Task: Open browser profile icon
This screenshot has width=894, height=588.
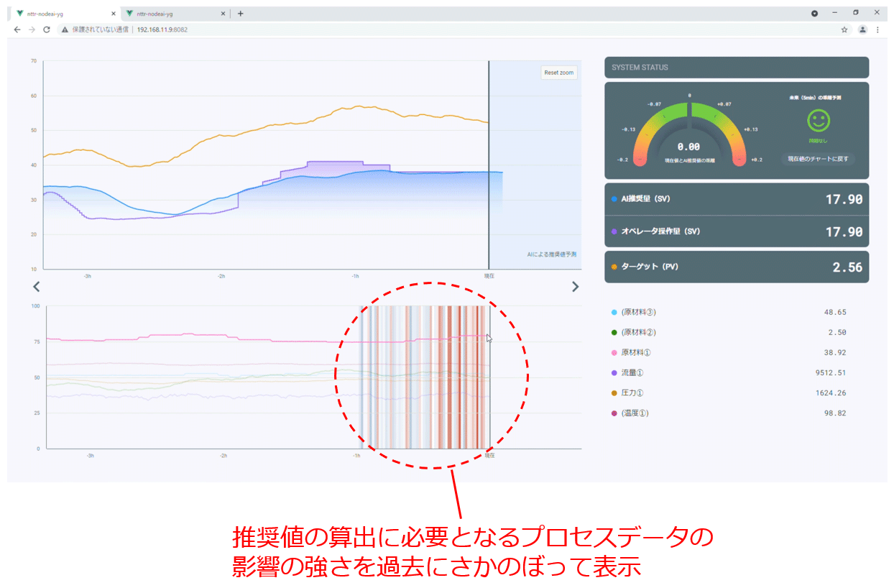Action: [x=862, y=29]
